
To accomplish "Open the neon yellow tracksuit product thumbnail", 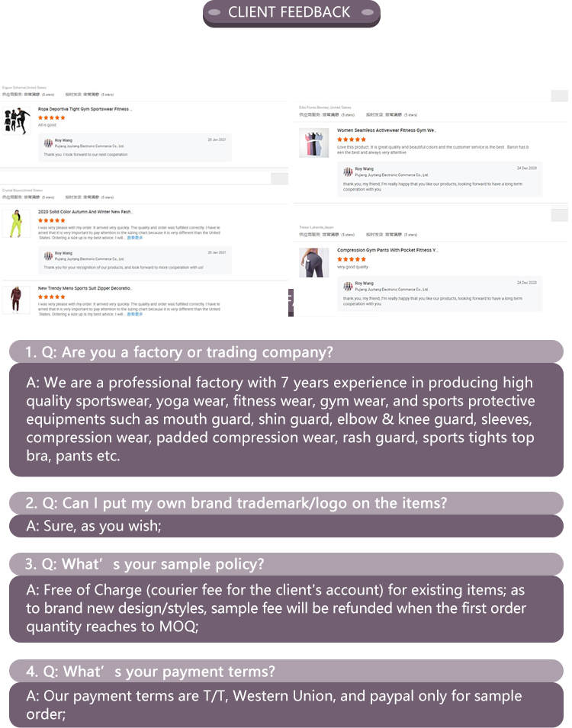I will (x=16, y=223).
